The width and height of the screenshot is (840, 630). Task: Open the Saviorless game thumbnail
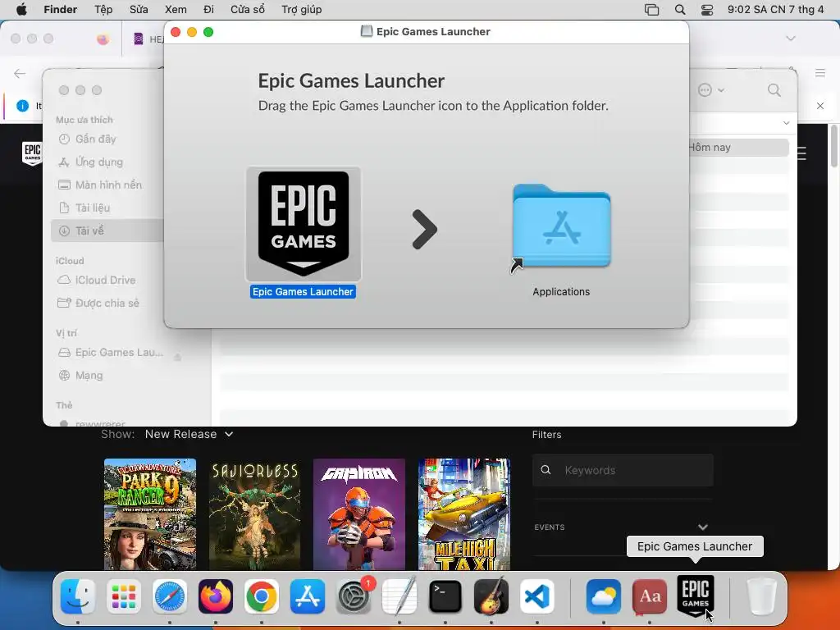254,514
